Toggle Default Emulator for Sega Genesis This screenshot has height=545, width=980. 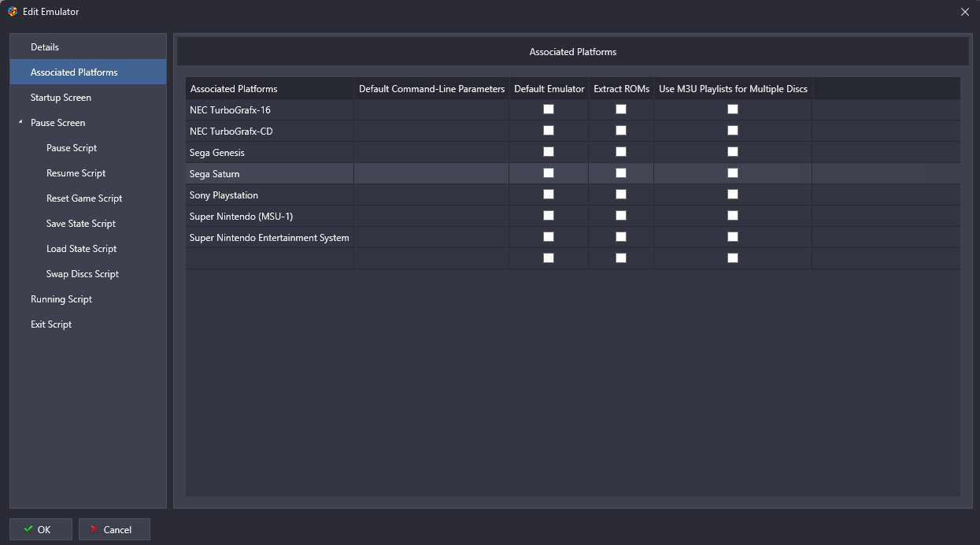pyautogui.click(x=549, y=152)
